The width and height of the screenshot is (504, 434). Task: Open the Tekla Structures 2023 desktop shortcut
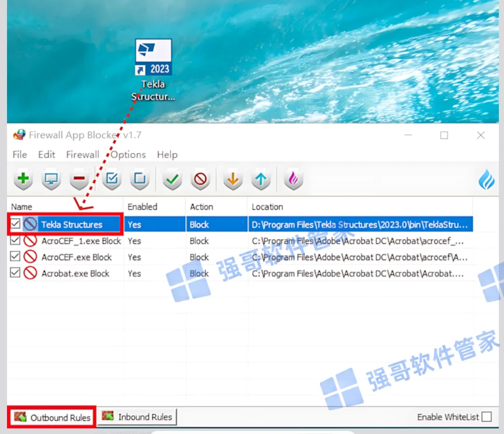tap(153, 69)
